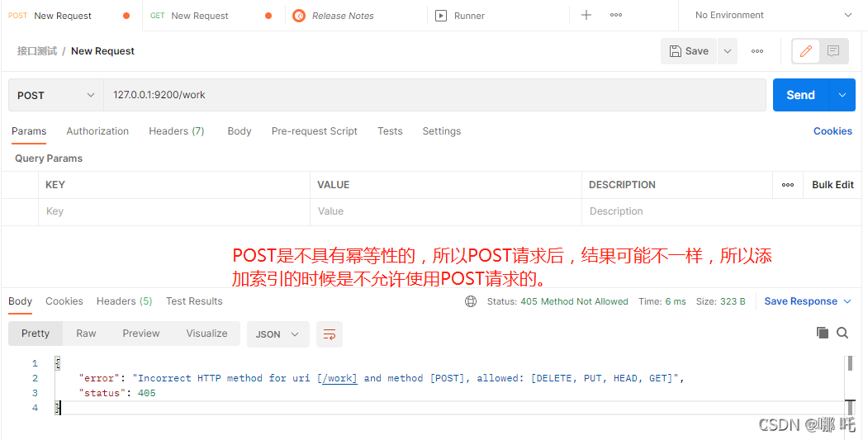This screenshot has height=440, width=868.
Task: Open request more actions menu beside Save
Action: pos(757,51)
